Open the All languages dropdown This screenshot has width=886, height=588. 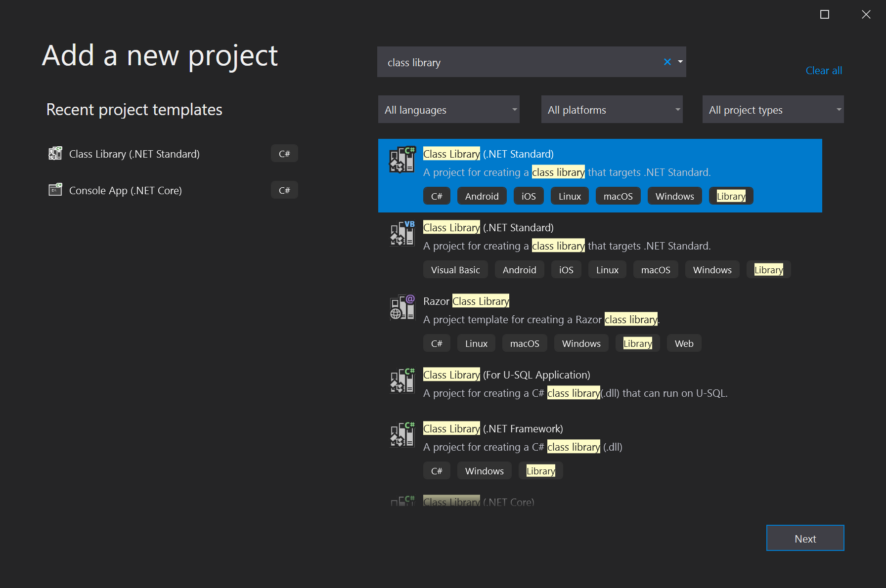448,109
